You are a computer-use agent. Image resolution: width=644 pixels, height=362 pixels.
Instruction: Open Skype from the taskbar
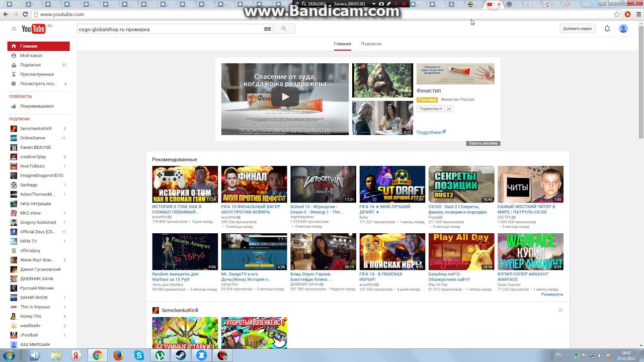click(x=139, y=355)
